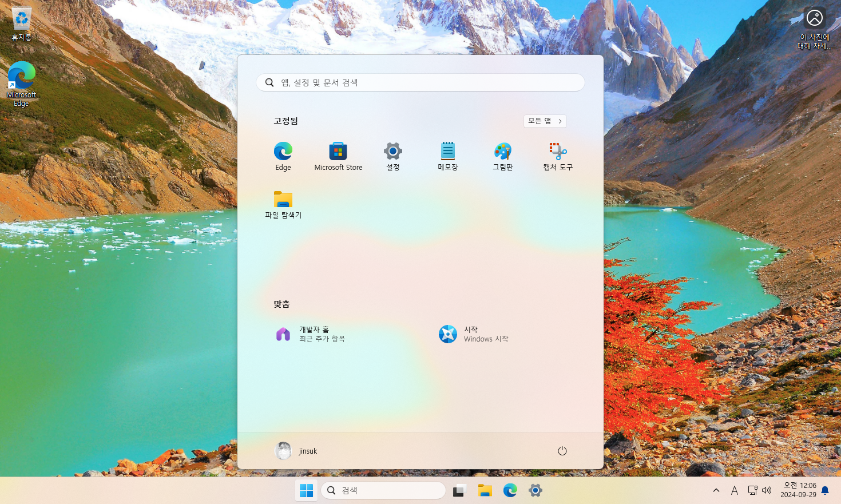
Task: Open clock showing 오전 12:06
Action: [x=798, y=490]
